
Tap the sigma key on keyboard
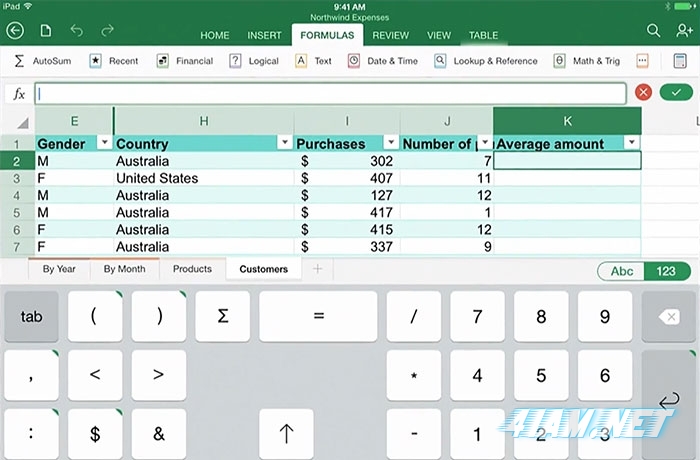point(222,317)
